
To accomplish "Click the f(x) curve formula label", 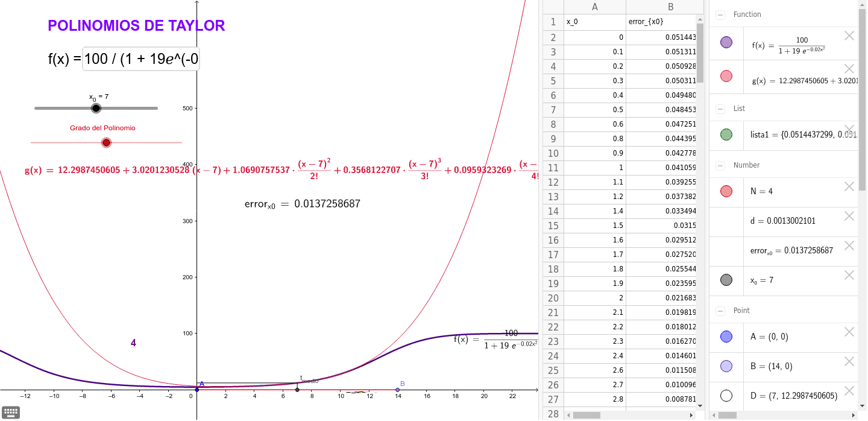I will tap(495, 340).
